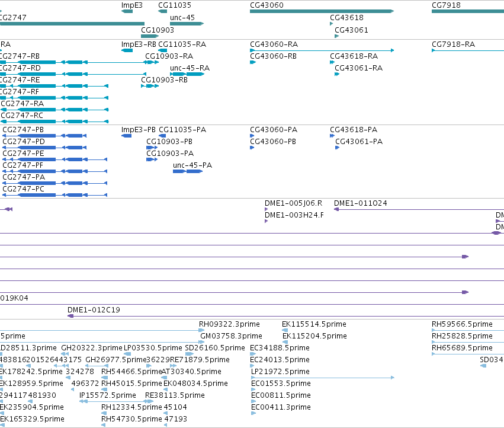
Task: Click EST EK115514.5prime
Action: 314,324
